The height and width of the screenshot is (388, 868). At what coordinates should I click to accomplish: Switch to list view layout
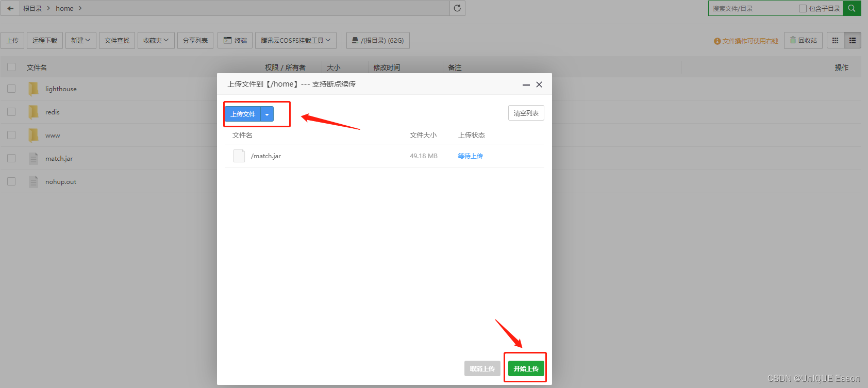[x=853, y=40]
